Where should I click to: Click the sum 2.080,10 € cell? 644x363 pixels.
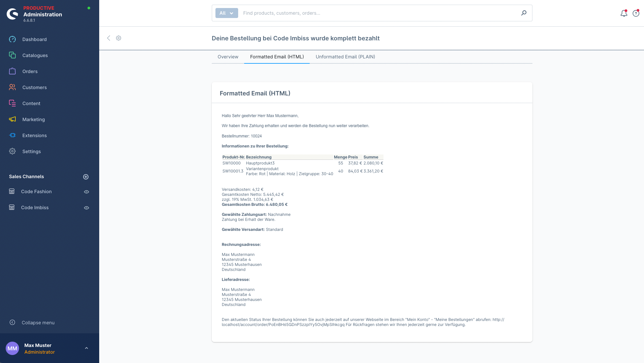pos(373,163)
